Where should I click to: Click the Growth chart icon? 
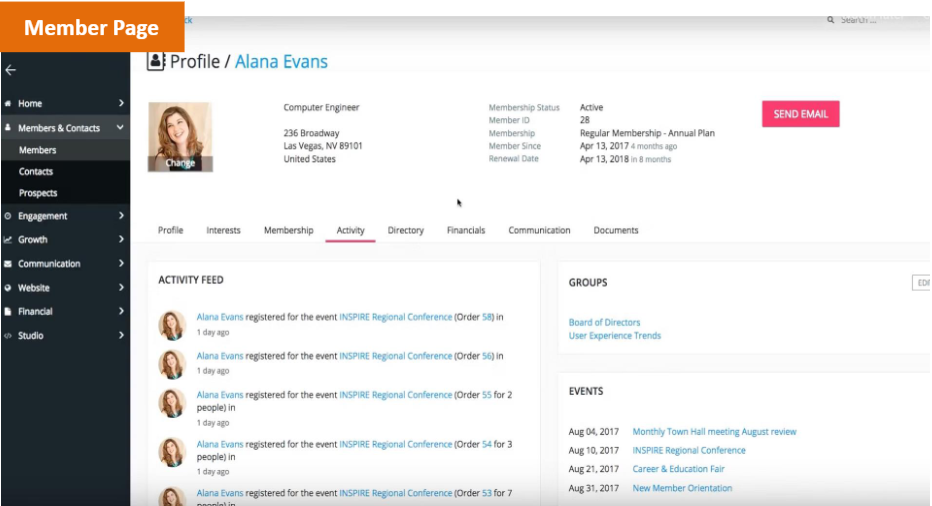pyautogui.click(x=8, y=240)
